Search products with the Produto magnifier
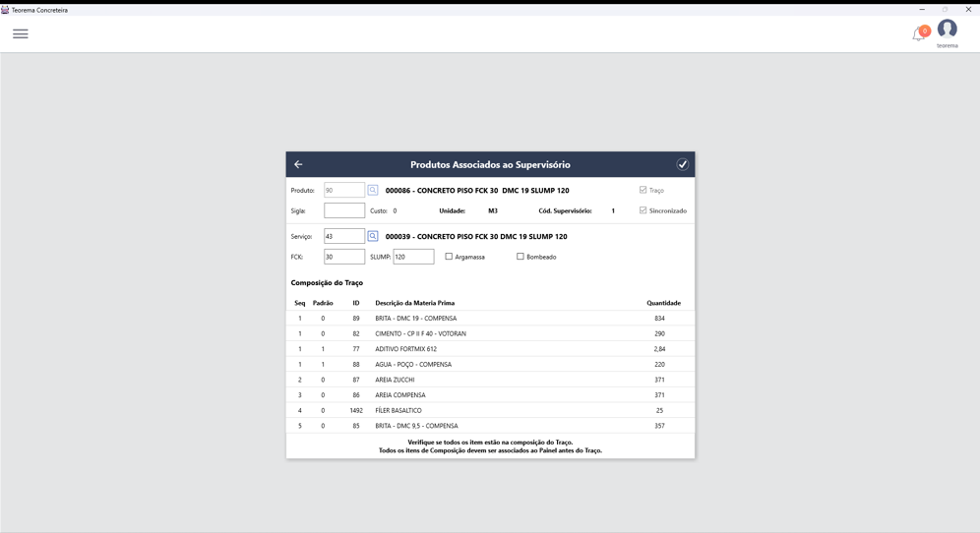The height and width of the screenshot is (533, 980). tap(373, 190)
